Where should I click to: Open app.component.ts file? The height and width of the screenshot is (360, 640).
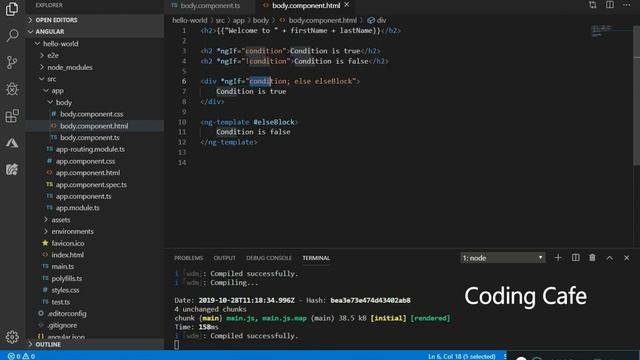(x=83, y=196)
